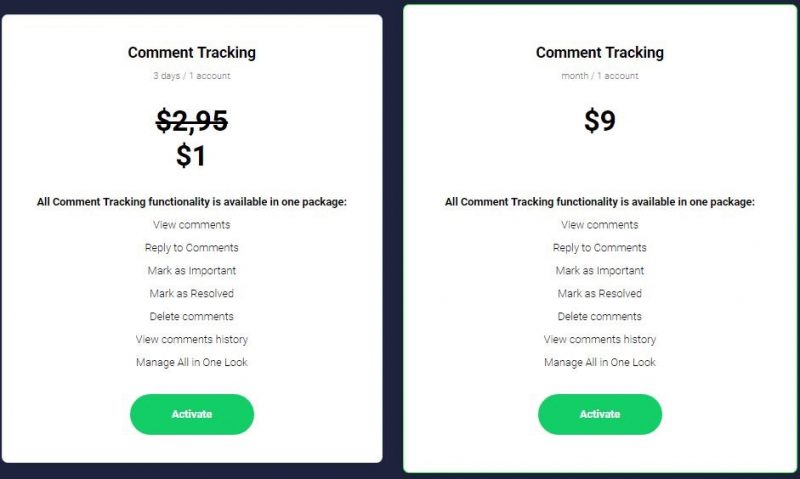The width and height of the screenshot is (800, 479).
Task: Activate the 3 days Comment Tracking plan
Action: [192, 414]
